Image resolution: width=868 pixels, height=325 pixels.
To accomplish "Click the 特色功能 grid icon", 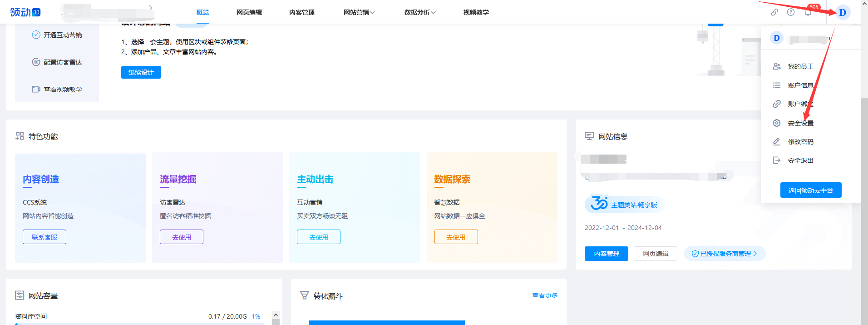I will pyautogui.click(x=20, y=136).
